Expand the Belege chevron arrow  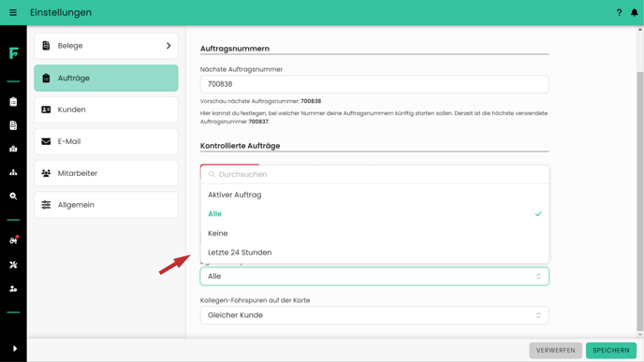(x=168, y=46)
